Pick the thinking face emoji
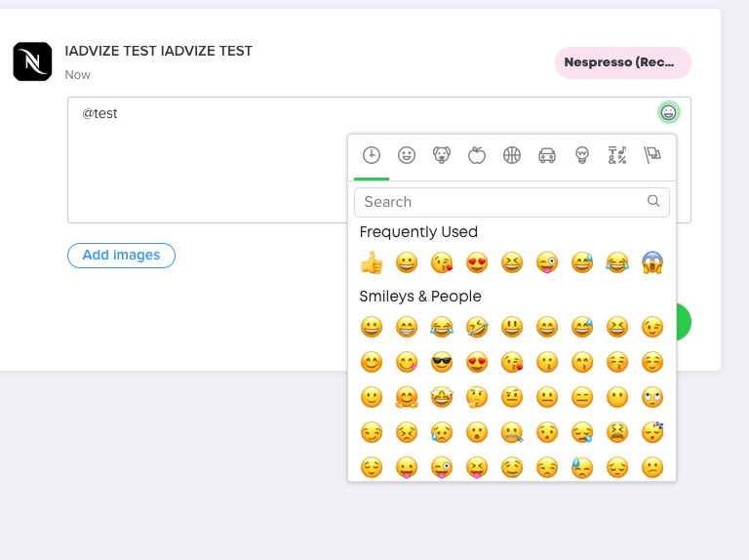Screen dimensions: 749x560 477,397
